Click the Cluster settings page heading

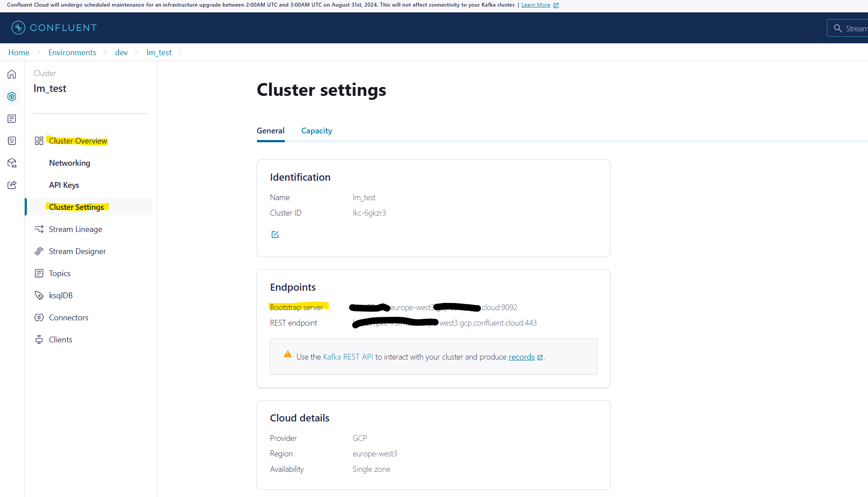321,90
